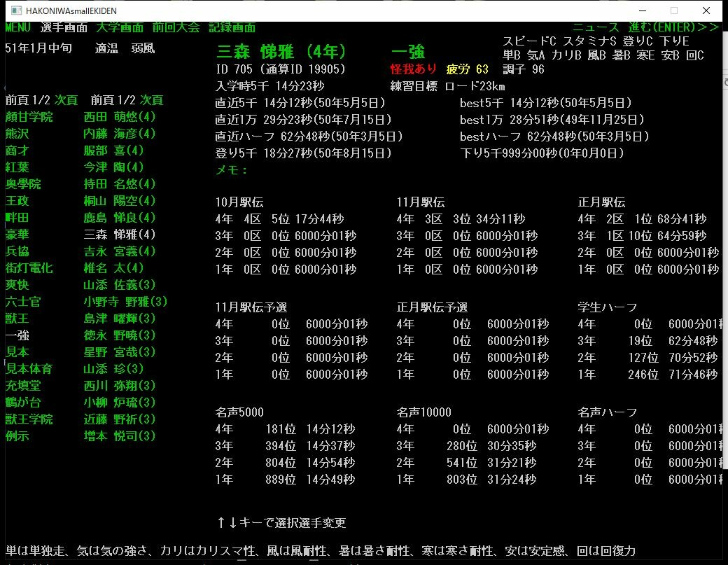Open the ニュース news view
Screen dimensions: 728x565
pos(598,25)
